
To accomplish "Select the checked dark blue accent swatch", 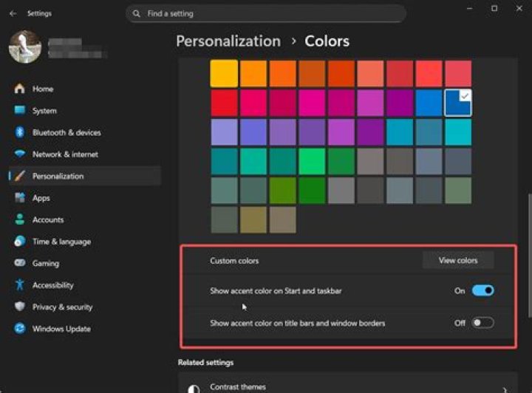I will pyautogui.click(x=458, y=103).
